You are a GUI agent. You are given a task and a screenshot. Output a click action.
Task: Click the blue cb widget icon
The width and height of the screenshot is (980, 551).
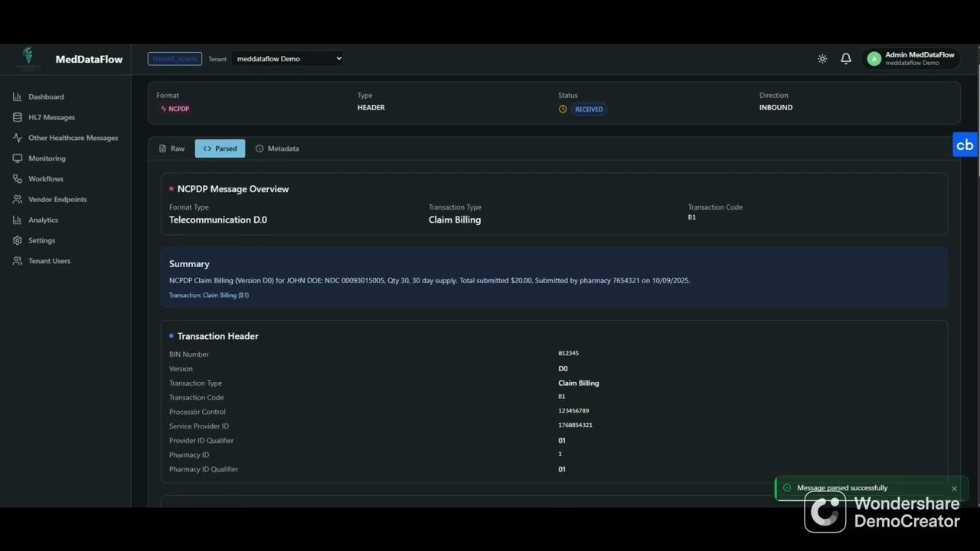965,145
